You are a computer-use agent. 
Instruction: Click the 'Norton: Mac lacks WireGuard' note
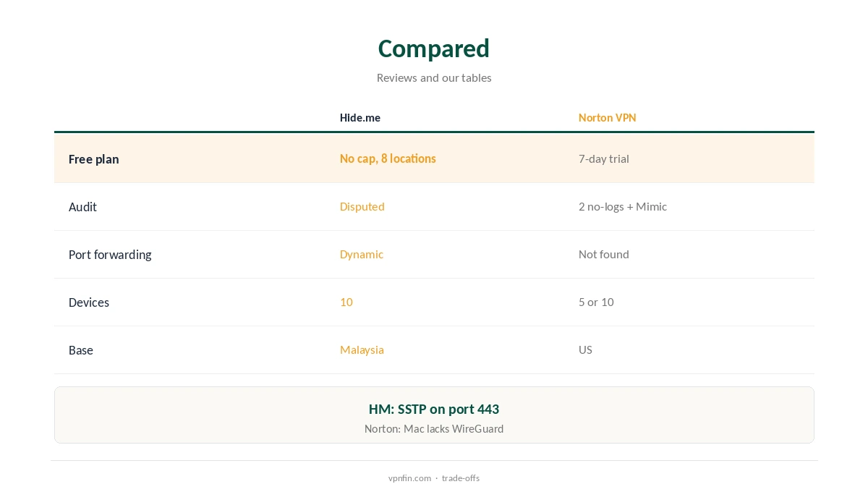pyautogui.click(x=434, y=428)
